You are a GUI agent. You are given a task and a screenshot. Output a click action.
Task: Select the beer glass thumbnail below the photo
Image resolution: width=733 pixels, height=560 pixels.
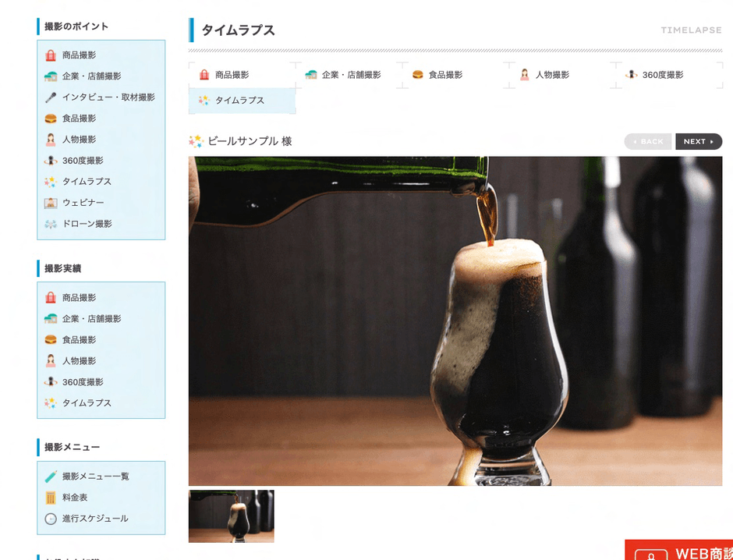coord(231,516)
